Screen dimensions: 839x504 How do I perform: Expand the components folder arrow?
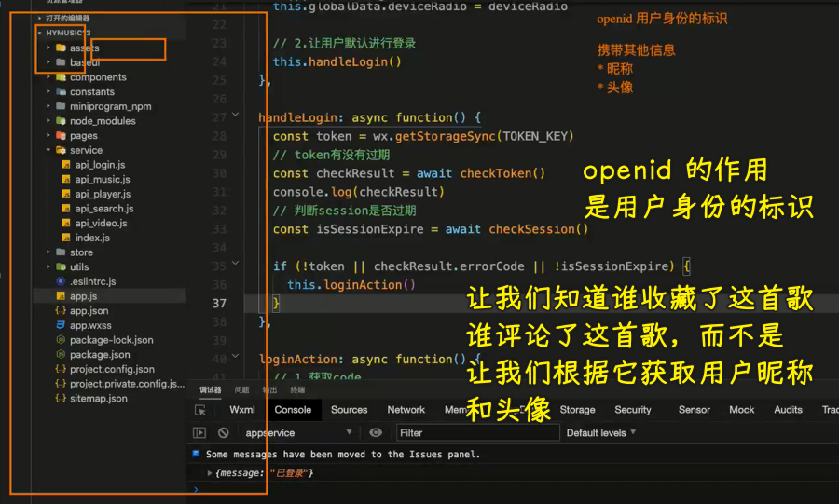(x=48, y=77)
